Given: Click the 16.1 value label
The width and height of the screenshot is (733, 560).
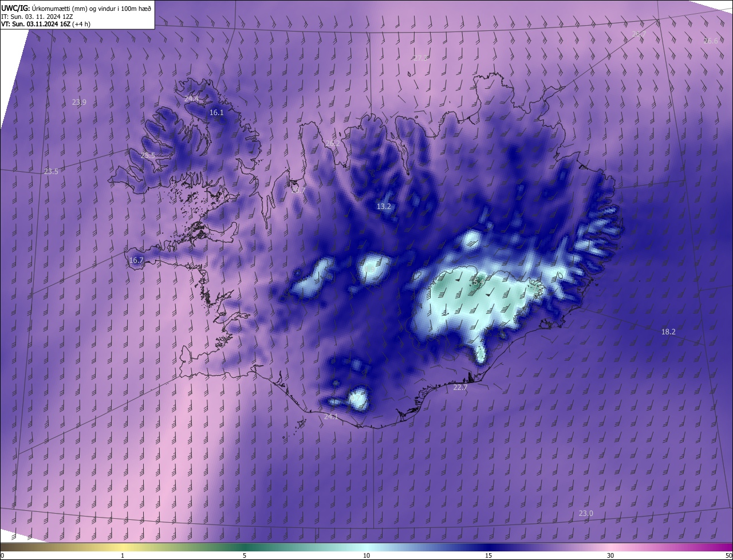Looking at the screenshot, I should click(216, 113).
